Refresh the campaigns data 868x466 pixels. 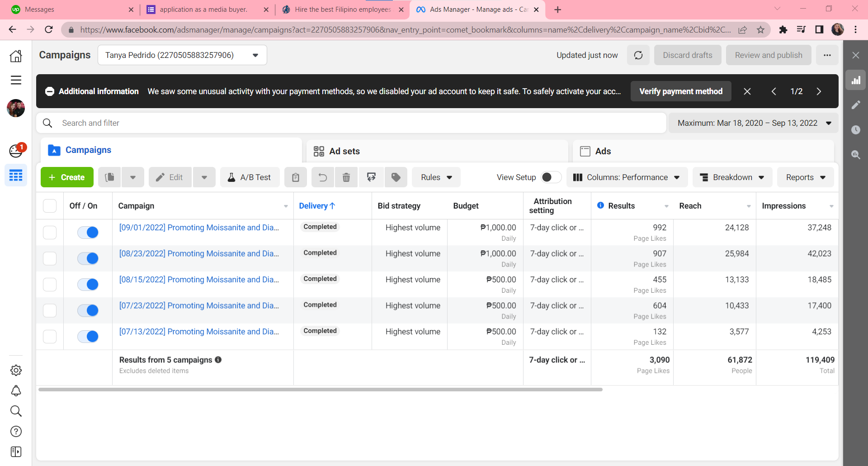click(x=638, y=55)
